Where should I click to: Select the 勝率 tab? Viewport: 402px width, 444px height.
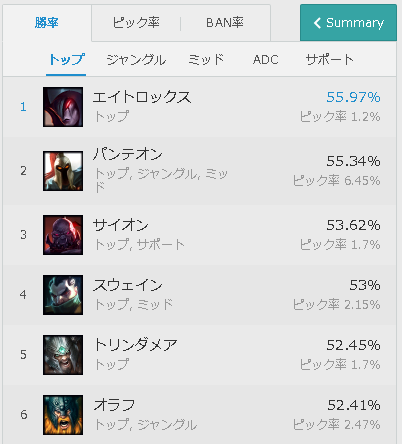pos(47,23)
